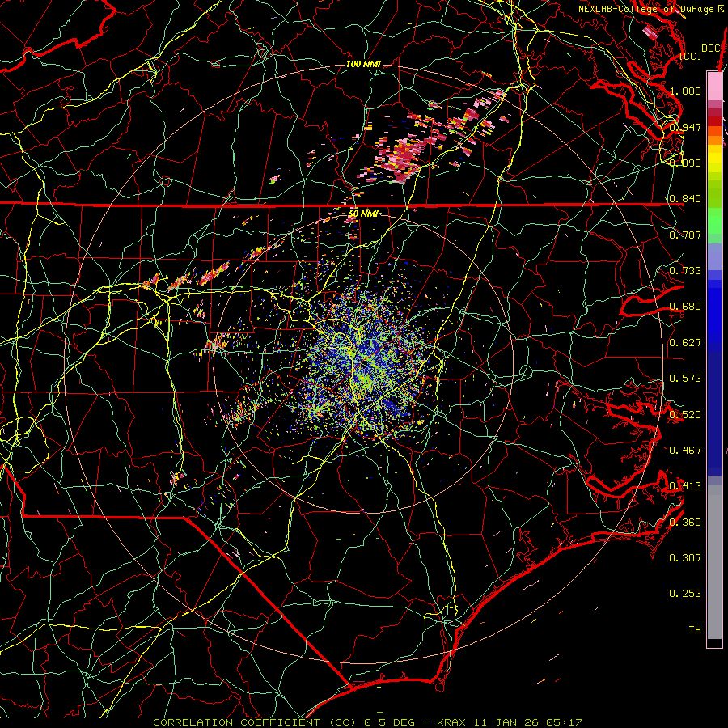Image resolution: width=728 pixels, height=728 pixels.
Task: Click the 100 NMI range ring label
Action: (x=363, y=64)
